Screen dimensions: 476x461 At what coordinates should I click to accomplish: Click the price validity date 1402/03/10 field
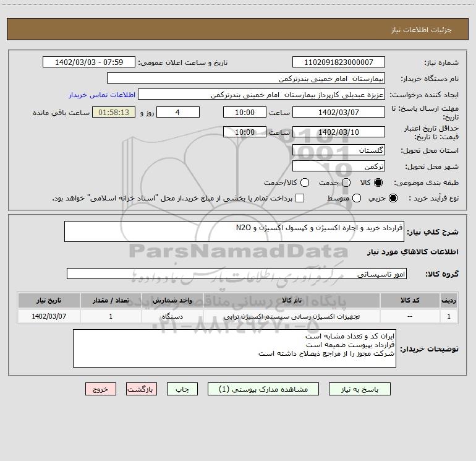(x=339, y=132)
